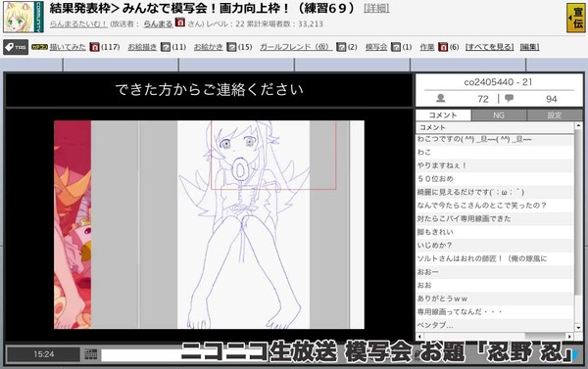
Task: Select comment '５０位おめ'
Action: (495, 179)
